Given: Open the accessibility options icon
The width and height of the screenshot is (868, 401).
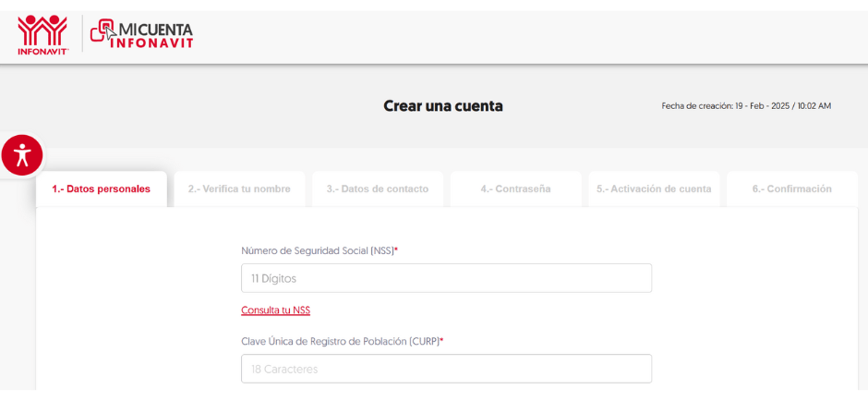Looking at the screenshot, I should [x=22, y=155].
